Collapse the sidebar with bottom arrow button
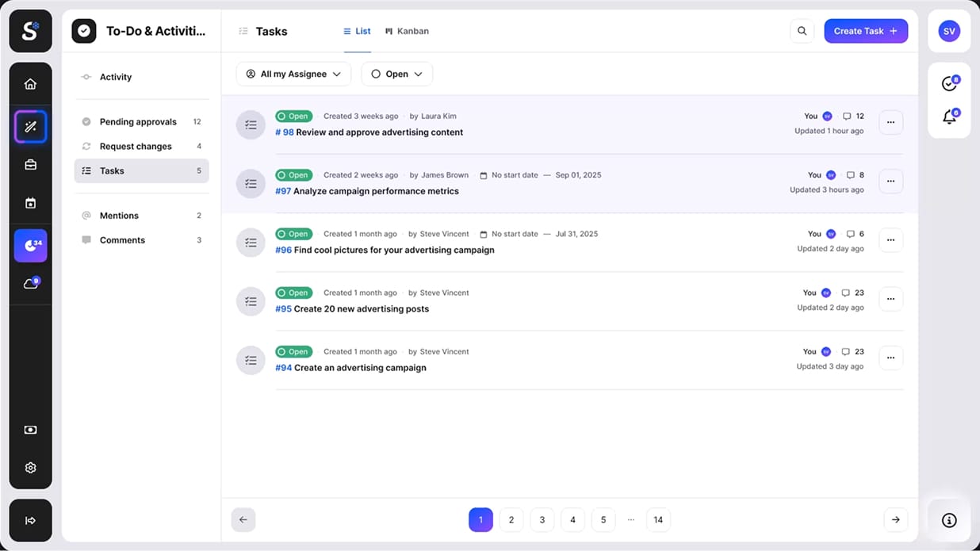980x551 pixels. click(30, 520)
